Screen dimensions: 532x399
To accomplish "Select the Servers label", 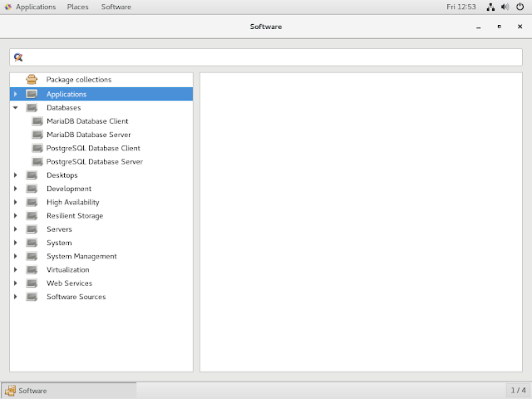I will 59,229.
